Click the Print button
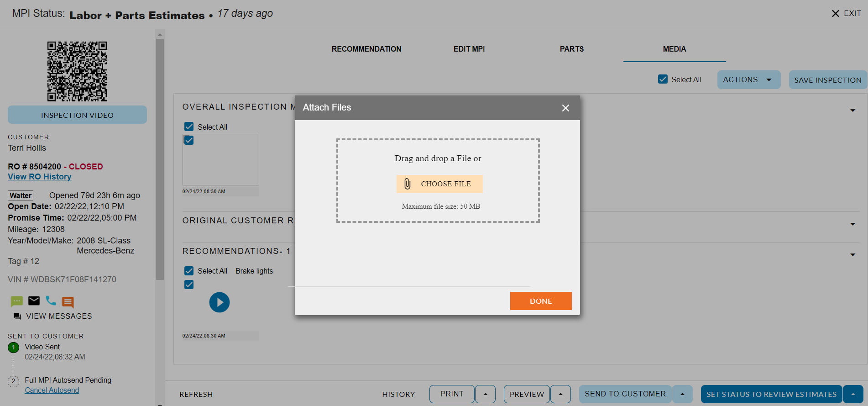Image resolution: width=868 pixels, height=406 pixels. click(x=452, y=394)
